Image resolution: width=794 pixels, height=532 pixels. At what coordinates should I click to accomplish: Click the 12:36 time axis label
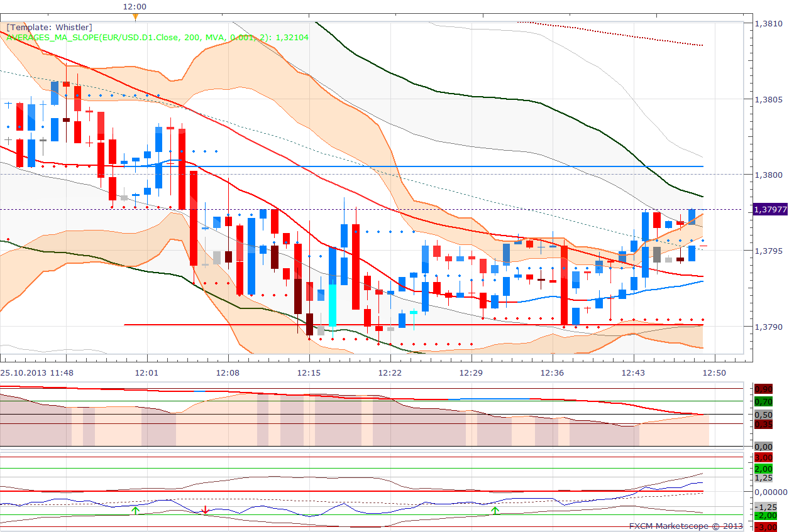point(552,372)
